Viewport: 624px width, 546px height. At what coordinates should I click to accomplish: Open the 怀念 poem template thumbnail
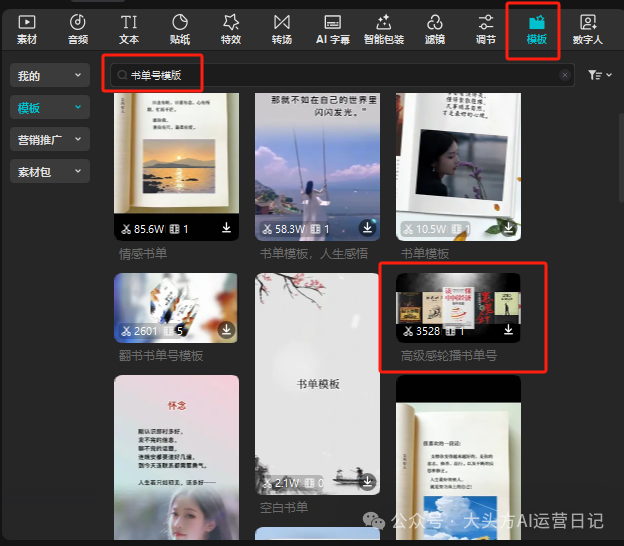coord(176,458)
